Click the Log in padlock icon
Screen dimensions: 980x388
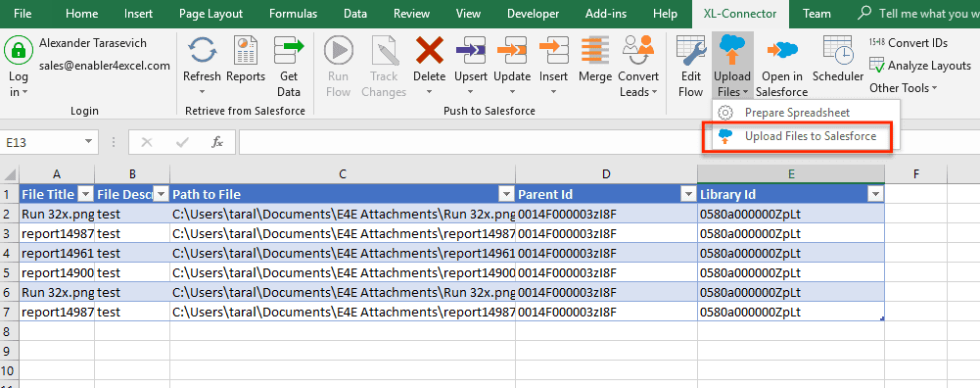point(19,50)
